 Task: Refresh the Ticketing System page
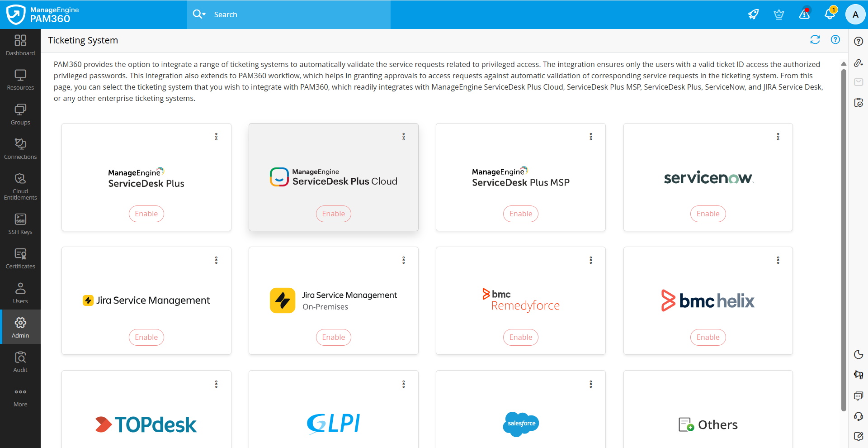pyautogui.click(x=815, y=40)
